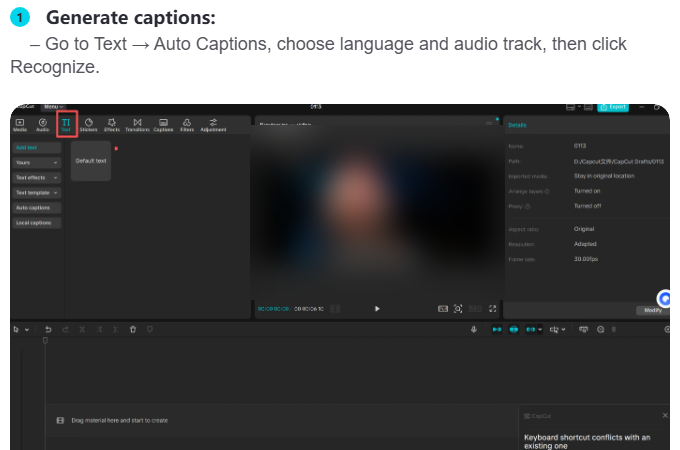Screen dimensions: 680x450
Task: Click the shield marker icon
Action: coord(150,329)
